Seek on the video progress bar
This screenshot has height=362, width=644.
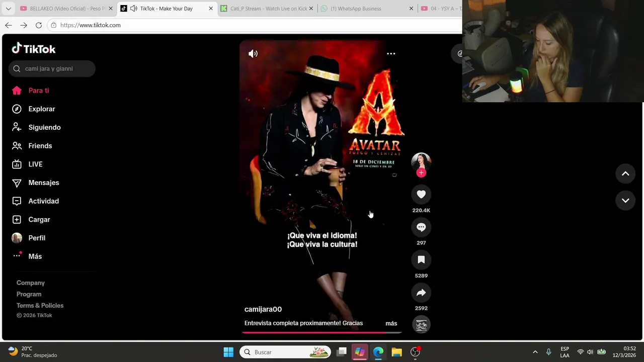pos(322,332)
